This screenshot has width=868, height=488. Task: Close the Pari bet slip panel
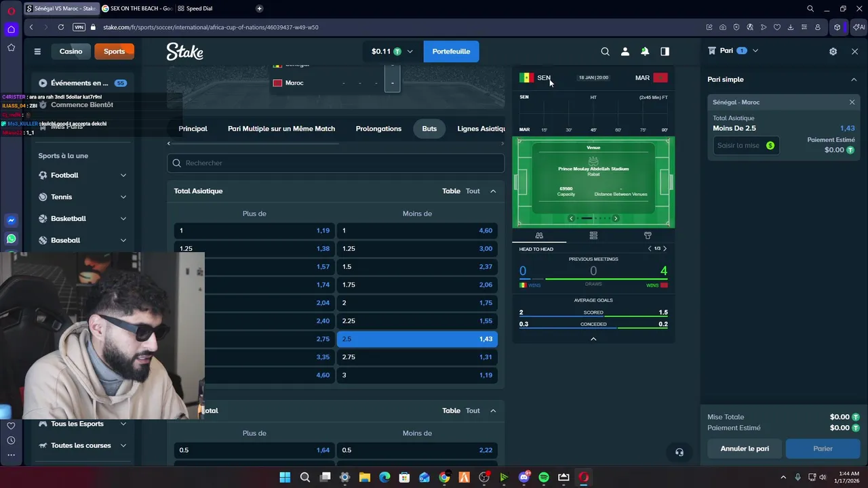[x=854, y=52]
